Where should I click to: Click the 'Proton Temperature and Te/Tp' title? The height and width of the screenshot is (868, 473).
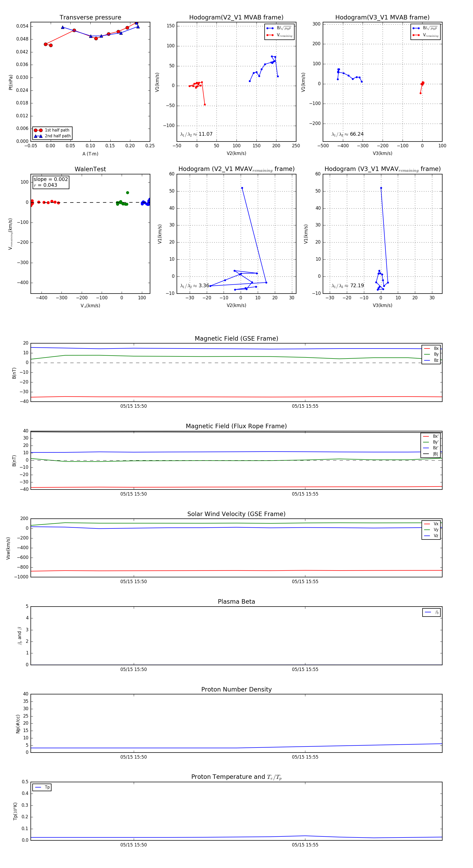click(236, 777)
